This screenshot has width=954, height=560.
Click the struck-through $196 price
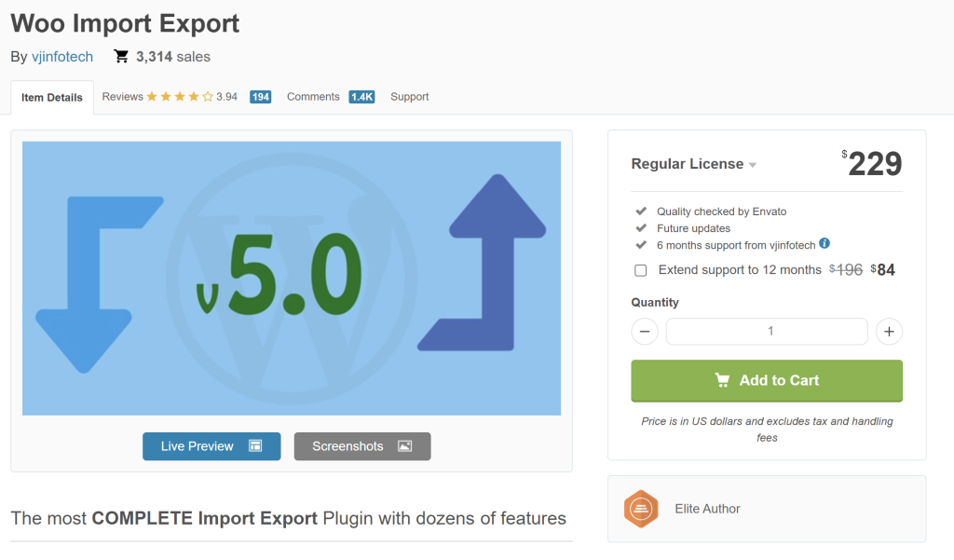click(846, 269)
